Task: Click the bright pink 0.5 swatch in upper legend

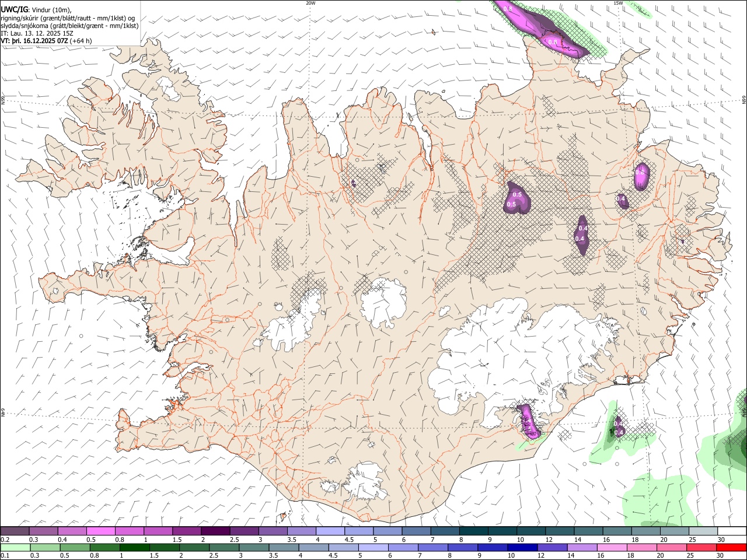Action: click(100, 531)
